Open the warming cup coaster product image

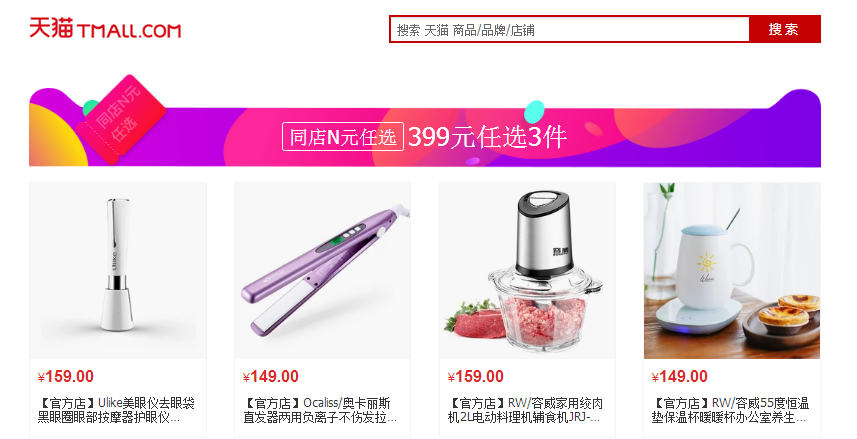[732, 271]
